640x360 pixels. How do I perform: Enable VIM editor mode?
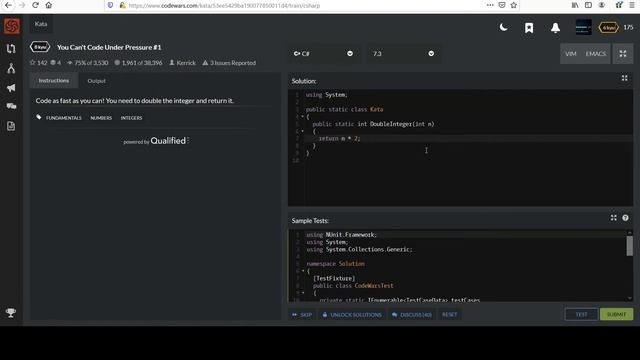click(x=571, y=54)
